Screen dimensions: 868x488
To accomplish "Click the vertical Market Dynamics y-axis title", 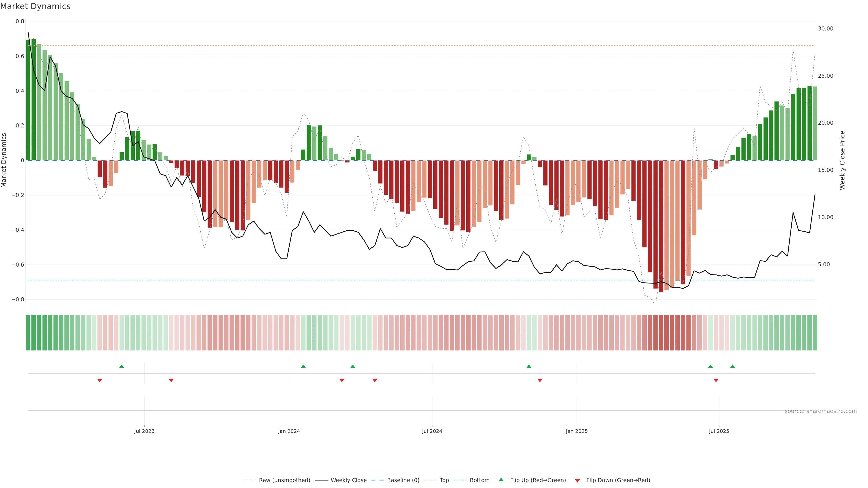I will pos(4,160).
